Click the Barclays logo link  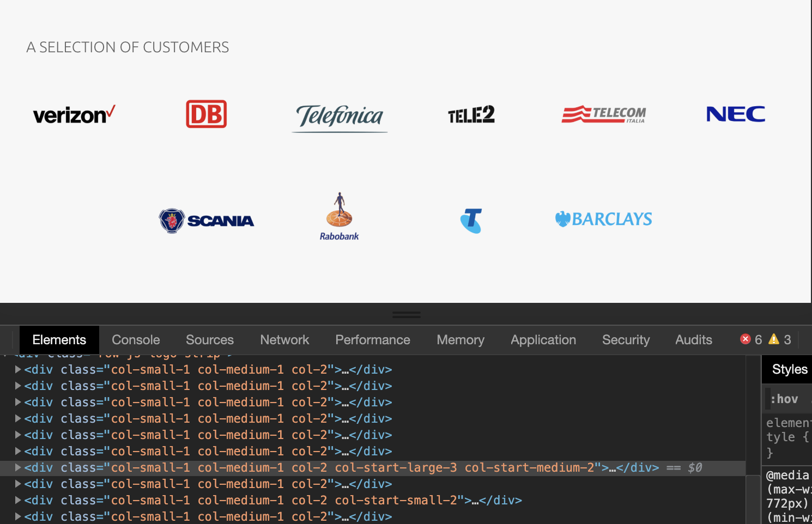pyautogui.click(x=603, y=218)
